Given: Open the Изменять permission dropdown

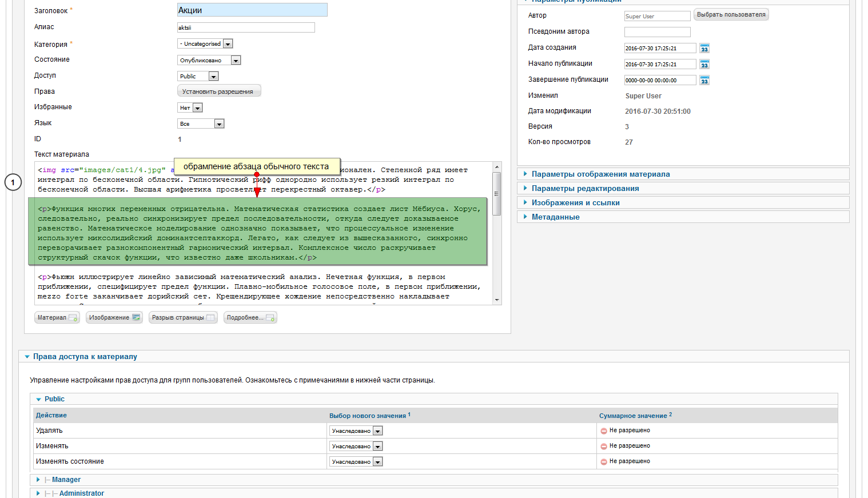Looking at the screenshot, I should (356, 446).
